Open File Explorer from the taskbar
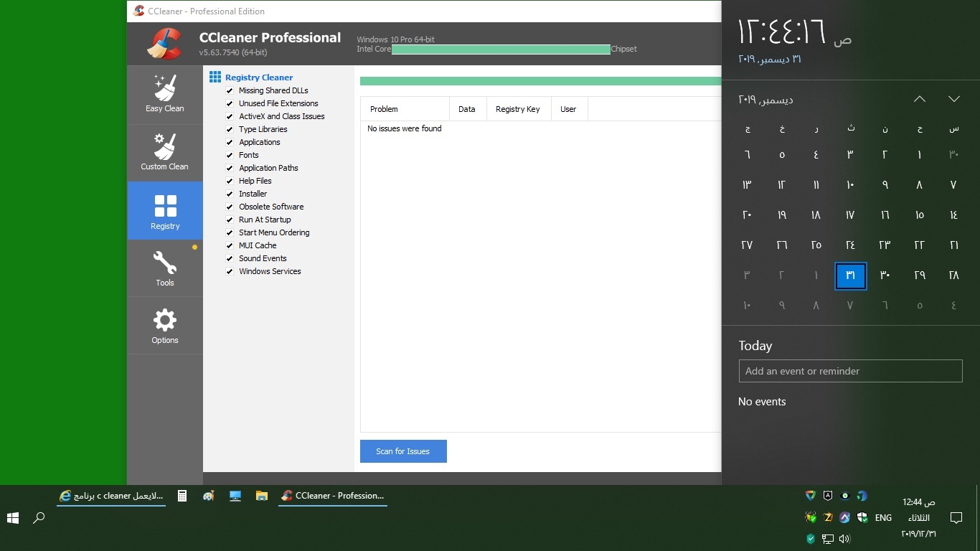Image resolution: width=980 pixels, height=551 pixels. pos(262,496)
